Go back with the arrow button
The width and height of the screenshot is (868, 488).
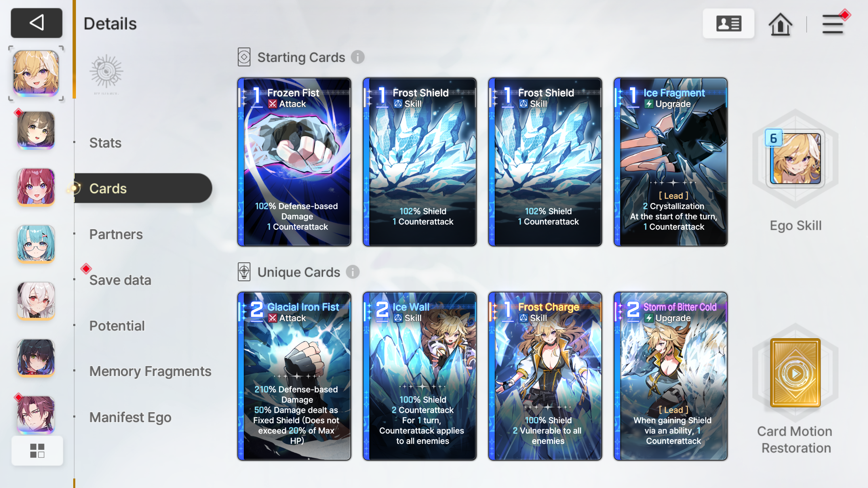click(x=37, y=23)
